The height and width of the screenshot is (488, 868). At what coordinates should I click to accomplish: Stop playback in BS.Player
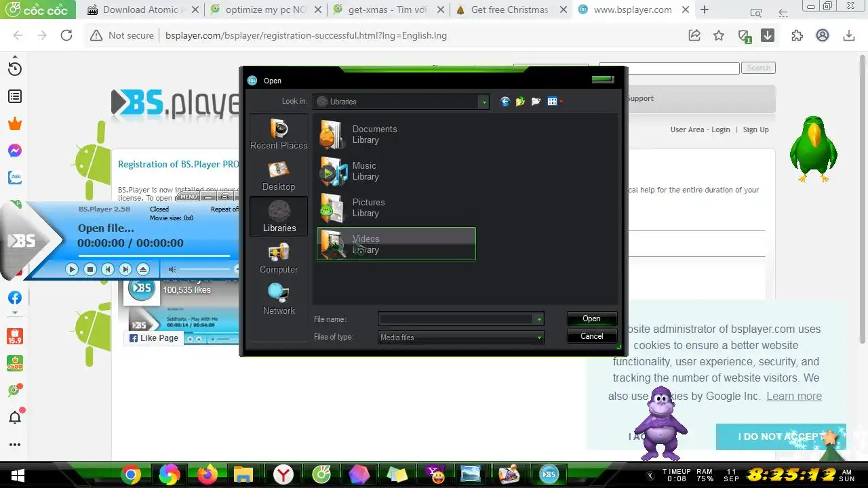[x=90, y=269]
